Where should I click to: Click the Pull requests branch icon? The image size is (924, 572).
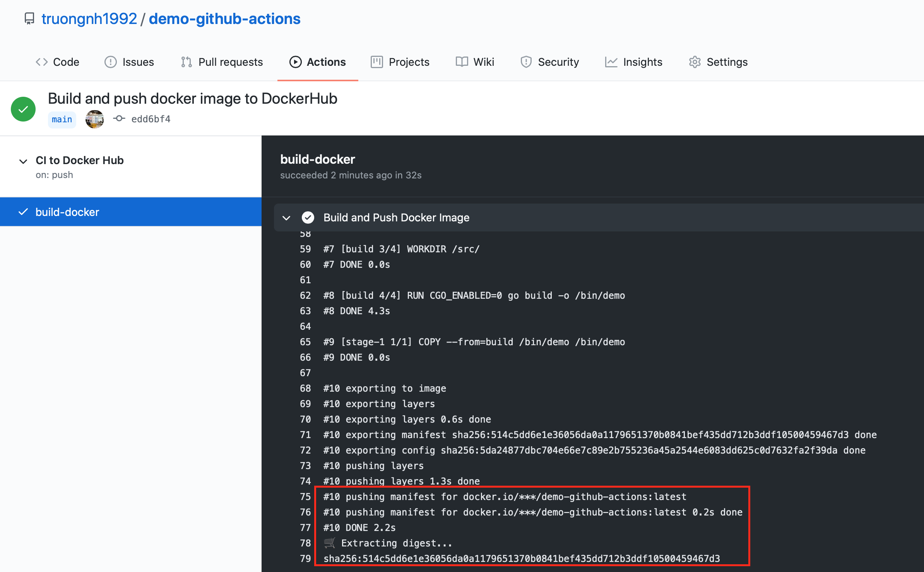pyautogui.click(x=187, y=62)
